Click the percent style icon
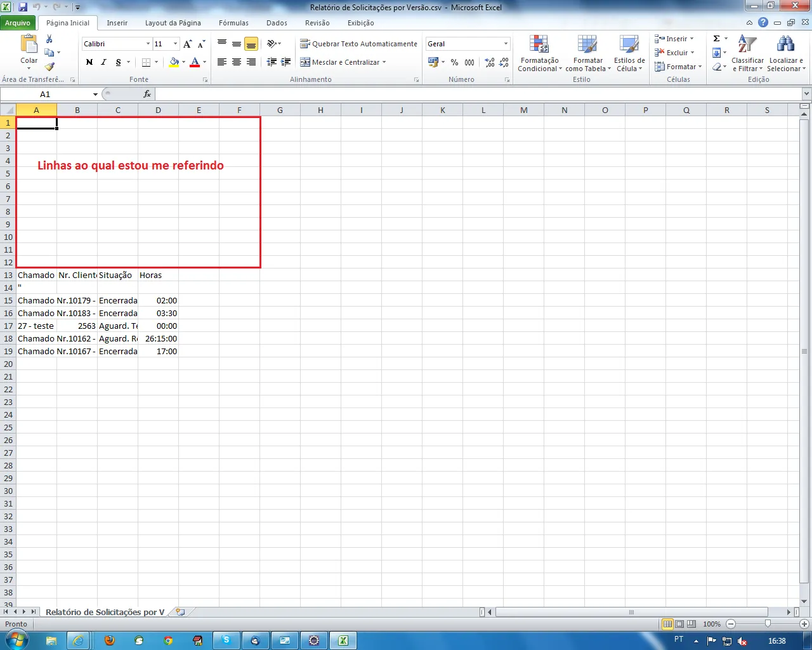This screenshot has width=812, height=650. pos(454,62)
